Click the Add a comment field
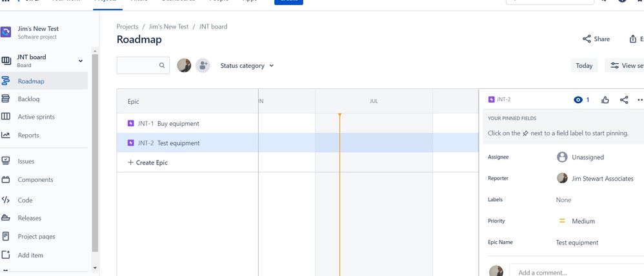This screenshot has width=644, height=276. tap(577, 271)
